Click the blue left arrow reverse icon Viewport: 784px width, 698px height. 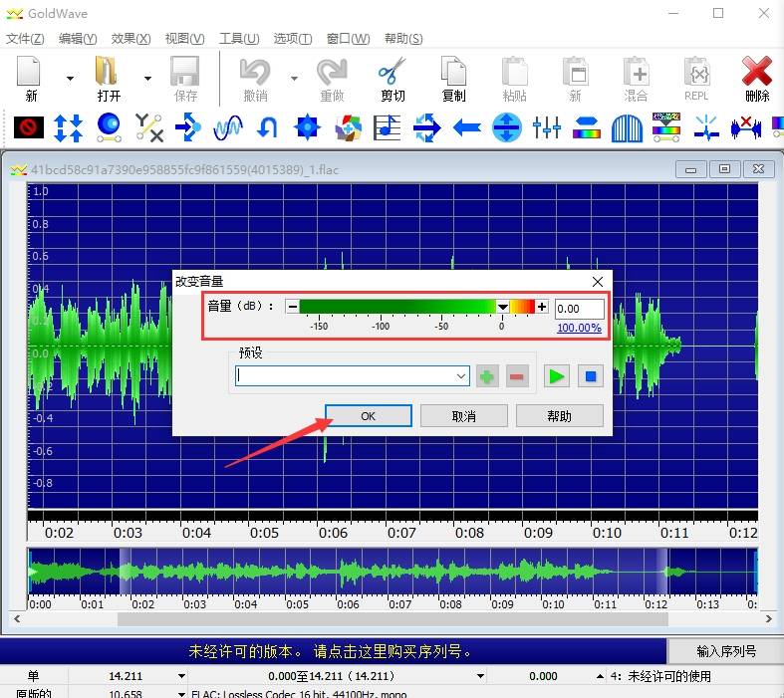point(466,127)
